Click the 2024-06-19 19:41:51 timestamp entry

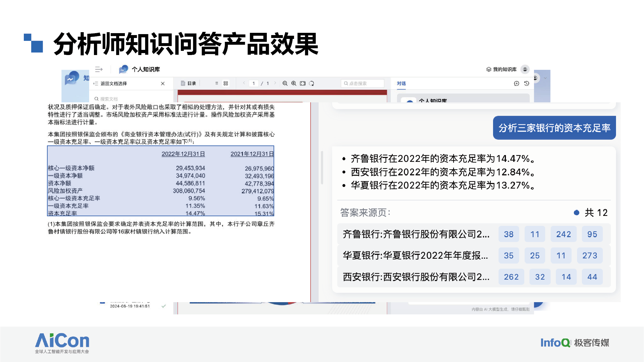click(x=130, y=306)
